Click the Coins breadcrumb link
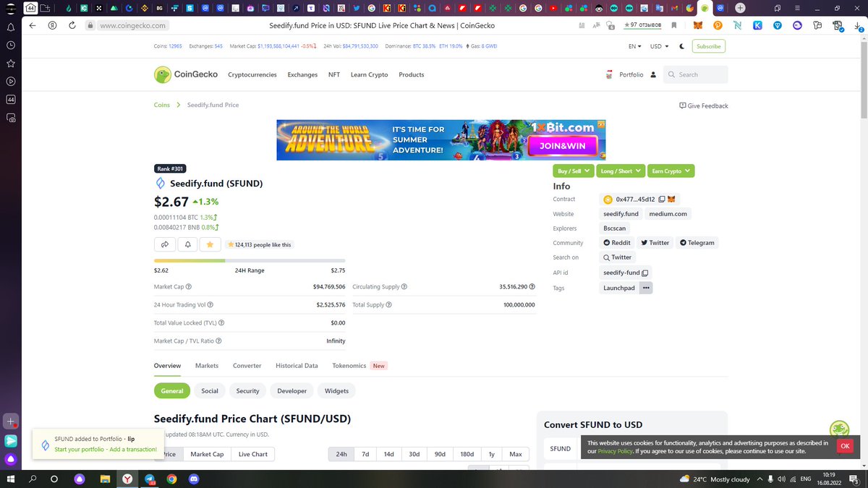868x488 pixels. (162, 105)
